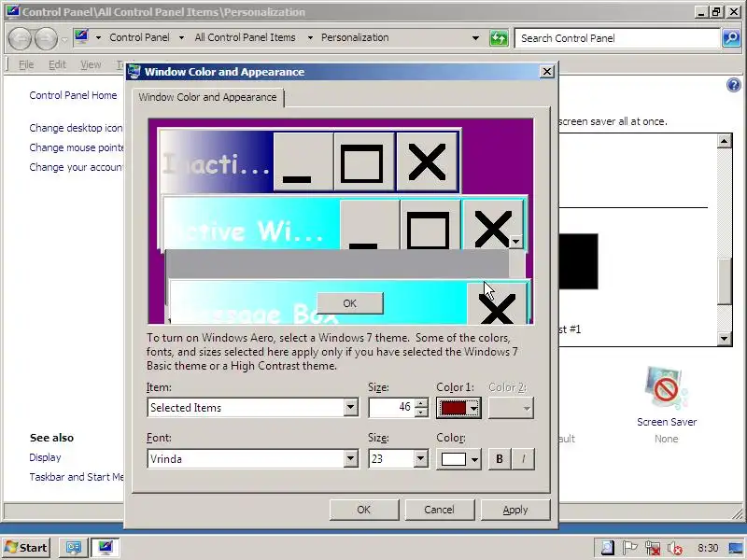Click preview active window close X button
Screen dimensions: 747x560
point(493,225)
